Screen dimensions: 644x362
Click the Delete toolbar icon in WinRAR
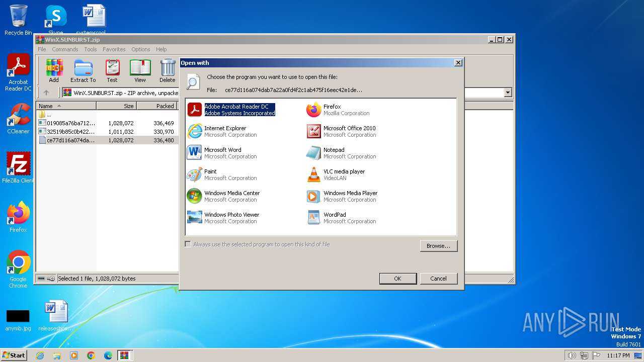(x=168, y=71)
